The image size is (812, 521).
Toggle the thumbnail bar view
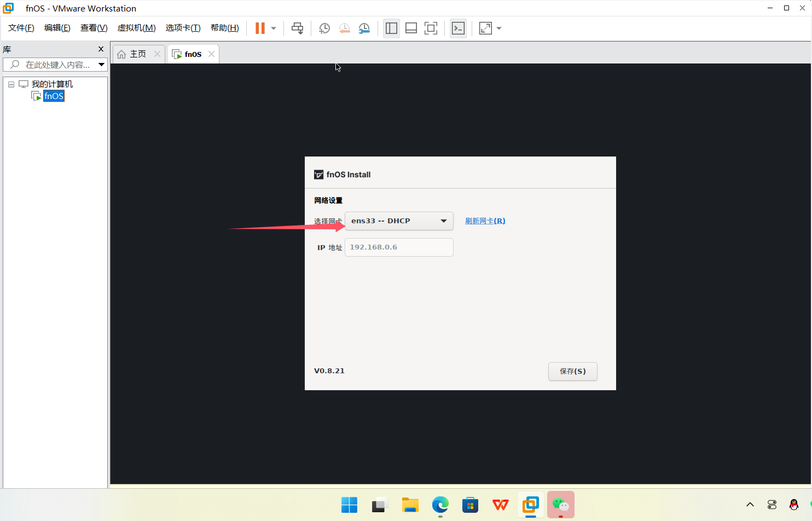click(411, 28)
